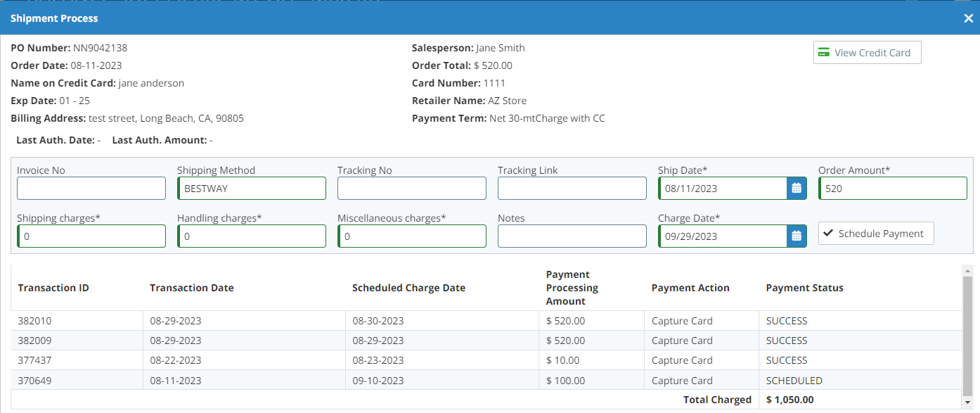Click the transaction table vertical scrollbar thumb
The width and height of the screenshot is (980, 413).
[967, 336]
